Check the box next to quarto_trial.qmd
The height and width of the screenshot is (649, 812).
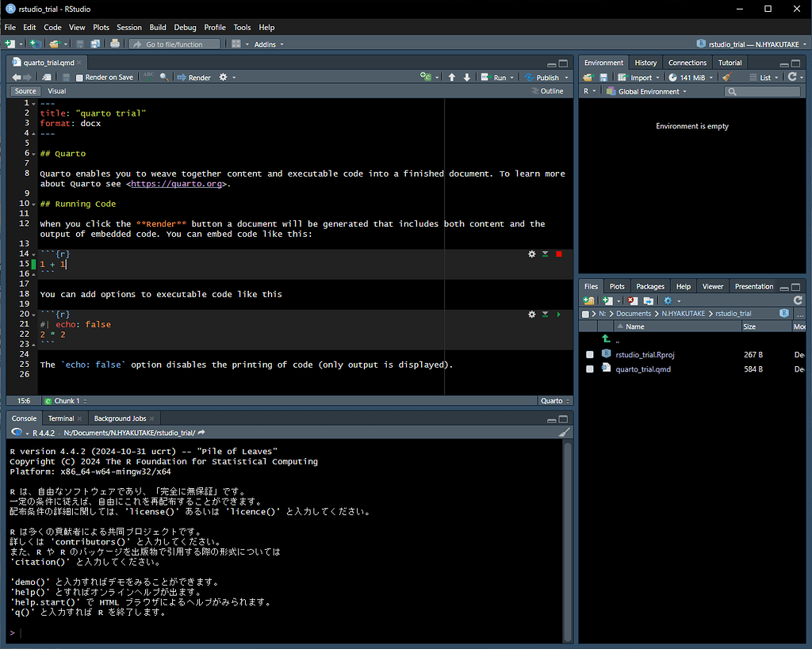point(589,369)
